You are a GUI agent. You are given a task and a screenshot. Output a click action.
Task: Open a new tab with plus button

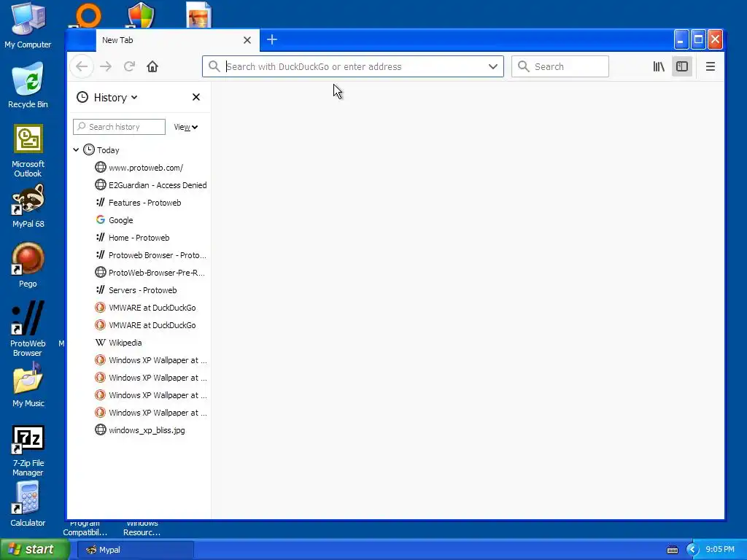(272, 39)
